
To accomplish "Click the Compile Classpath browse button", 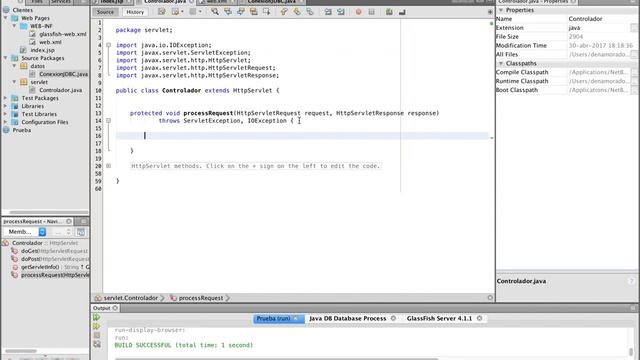I will pos(633,72).
